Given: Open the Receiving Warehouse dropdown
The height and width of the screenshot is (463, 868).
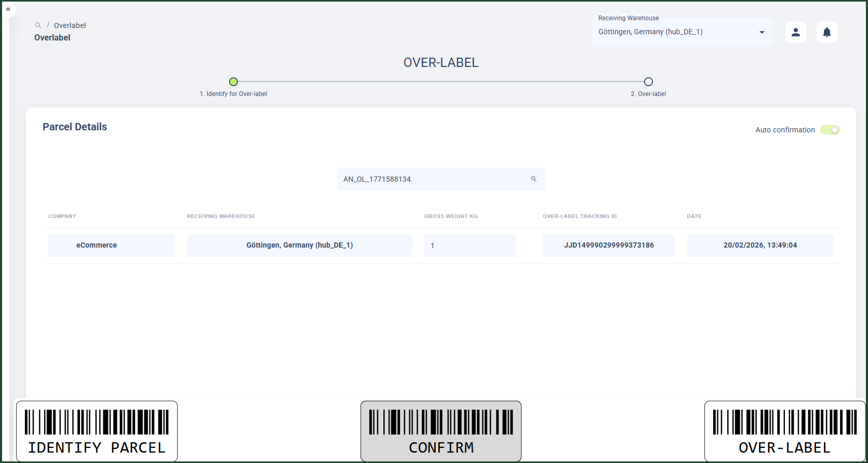Looking at the screenshot, I should point(682,32).
